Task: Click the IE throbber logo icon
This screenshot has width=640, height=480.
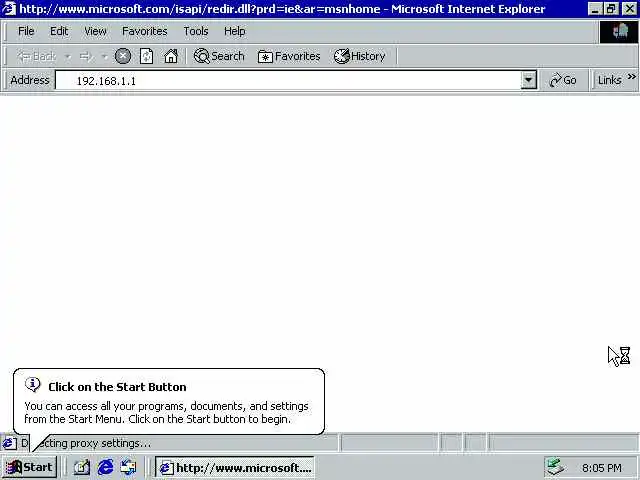Action: click(x=619, y=31)
